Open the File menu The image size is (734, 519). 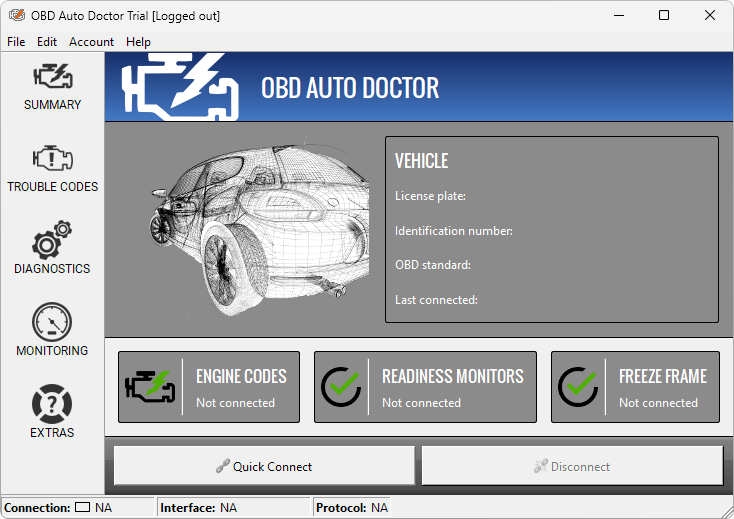coord(16,42)
